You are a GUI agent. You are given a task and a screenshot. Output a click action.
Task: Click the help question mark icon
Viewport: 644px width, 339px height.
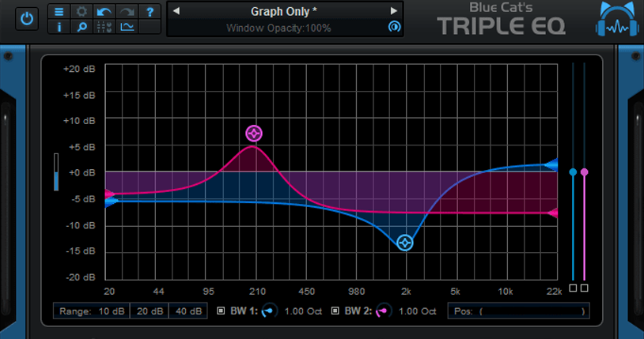click(x=150, y=12)
